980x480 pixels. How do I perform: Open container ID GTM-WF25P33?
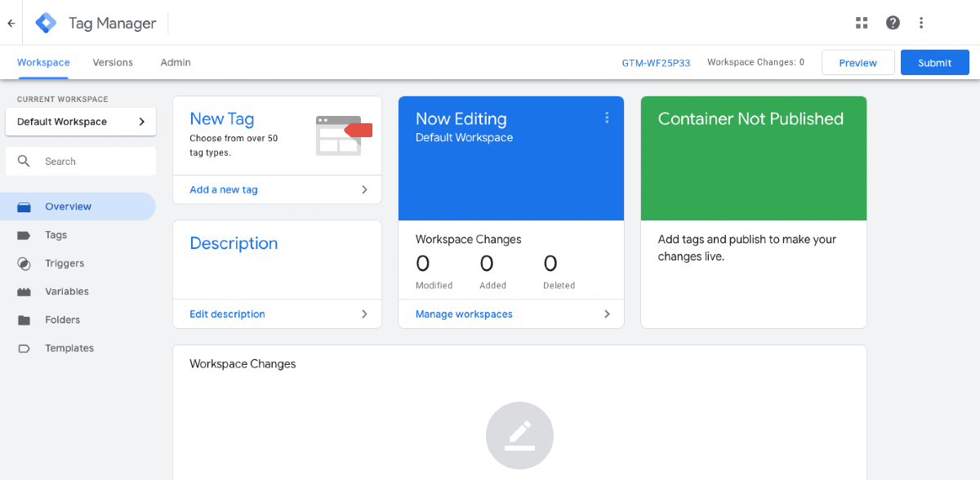pyautogui.click(x=656, y=62)
